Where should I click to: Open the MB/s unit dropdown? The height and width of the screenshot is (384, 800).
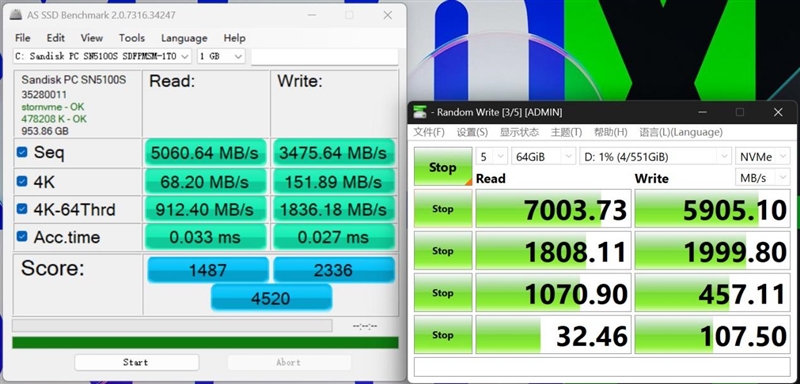pyautogui.click(x=762, y=178)
